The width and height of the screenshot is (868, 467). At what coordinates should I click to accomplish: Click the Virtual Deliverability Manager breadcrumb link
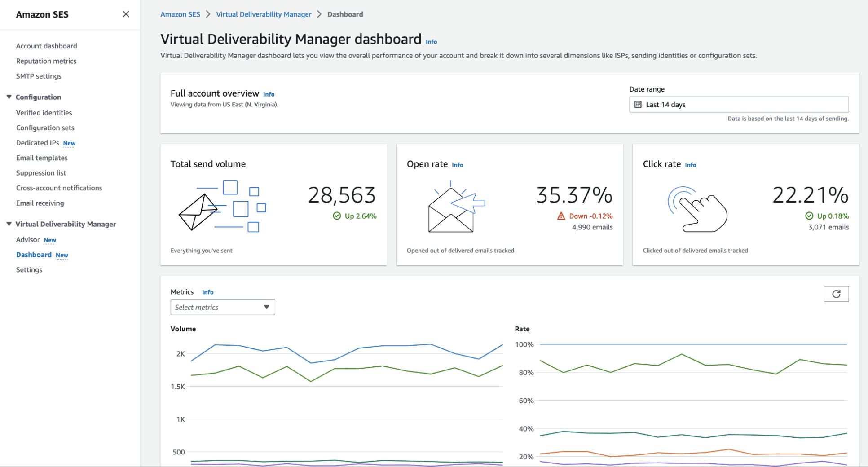(x=264, y=14)
